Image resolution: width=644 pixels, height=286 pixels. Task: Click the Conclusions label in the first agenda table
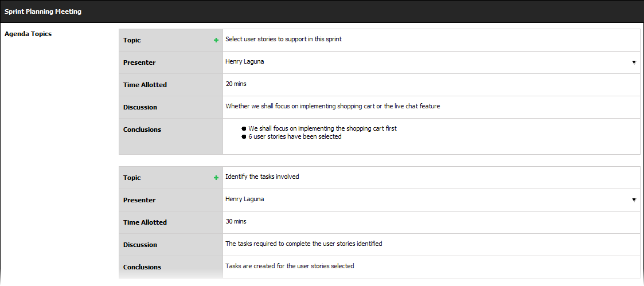coord(142,130)
